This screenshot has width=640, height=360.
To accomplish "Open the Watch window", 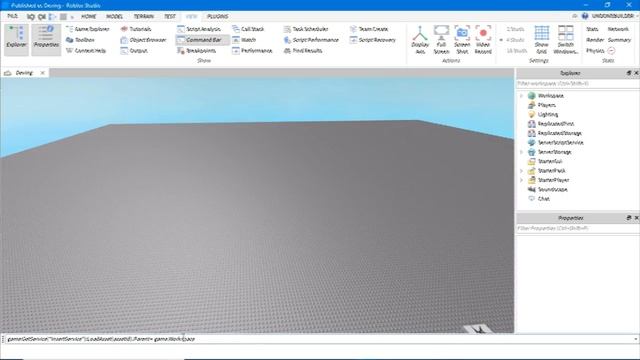I will (244, 40).
